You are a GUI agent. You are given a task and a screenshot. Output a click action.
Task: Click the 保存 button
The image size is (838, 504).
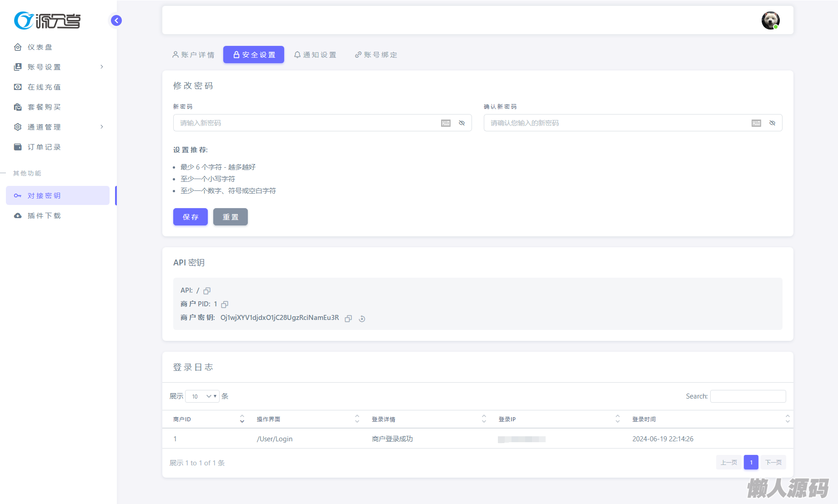(190, 217)
